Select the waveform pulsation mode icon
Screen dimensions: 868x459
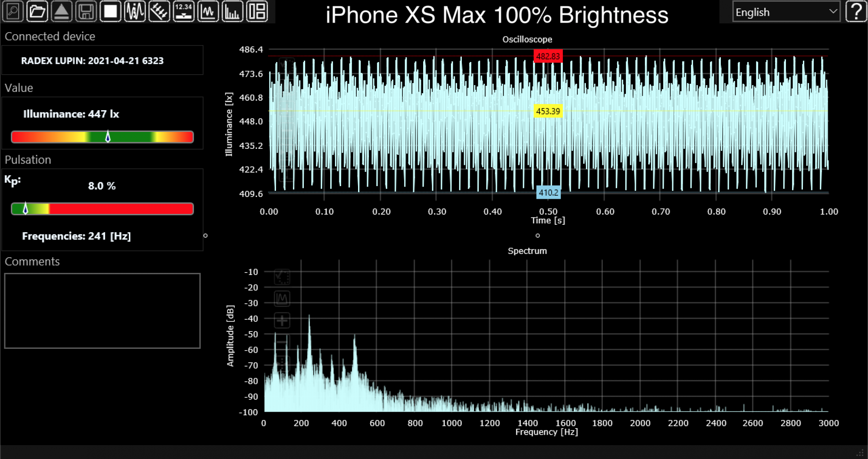pos(135,11)
